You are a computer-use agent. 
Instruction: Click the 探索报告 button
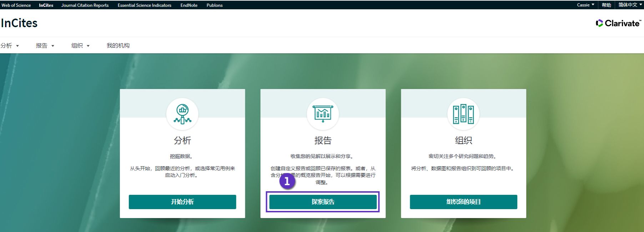point(323,202)
